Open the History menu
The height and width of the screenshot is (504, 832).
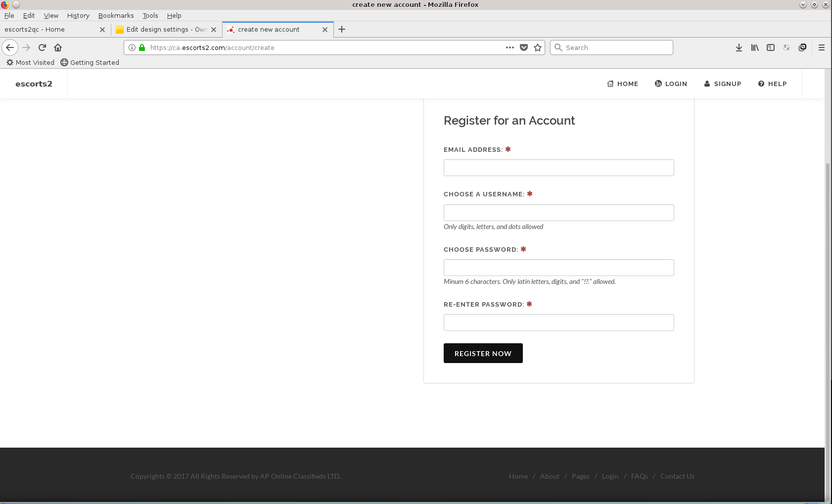78,15
